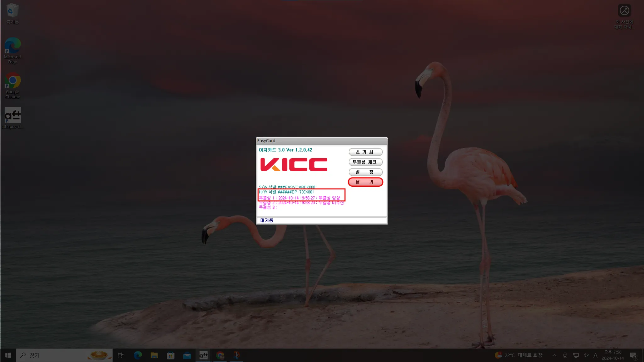Click the EasyCard taskbar icon
The width and height of the screenshot is (644, 362).
coord(236,355)
